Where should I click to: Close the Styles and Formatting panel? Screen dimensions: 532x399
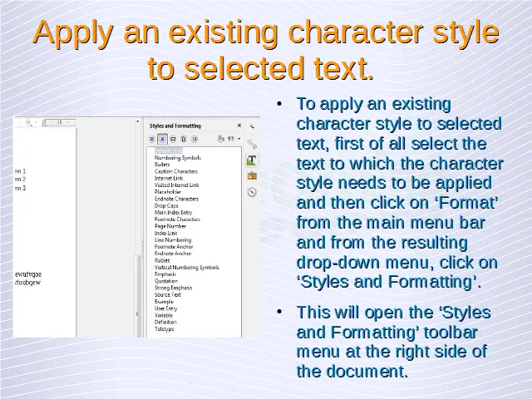pos(239,125)
